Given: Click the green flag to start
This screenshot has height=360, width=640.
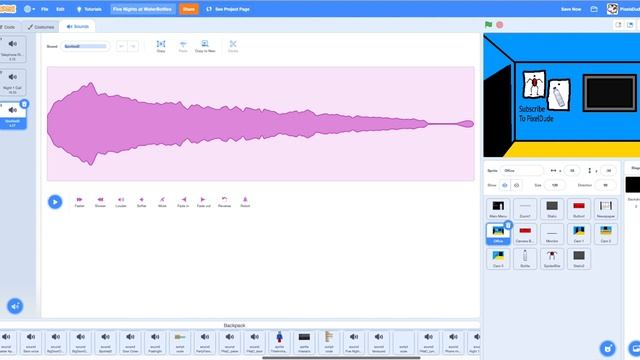Looking at the screenshot, I should click(489, 25).
